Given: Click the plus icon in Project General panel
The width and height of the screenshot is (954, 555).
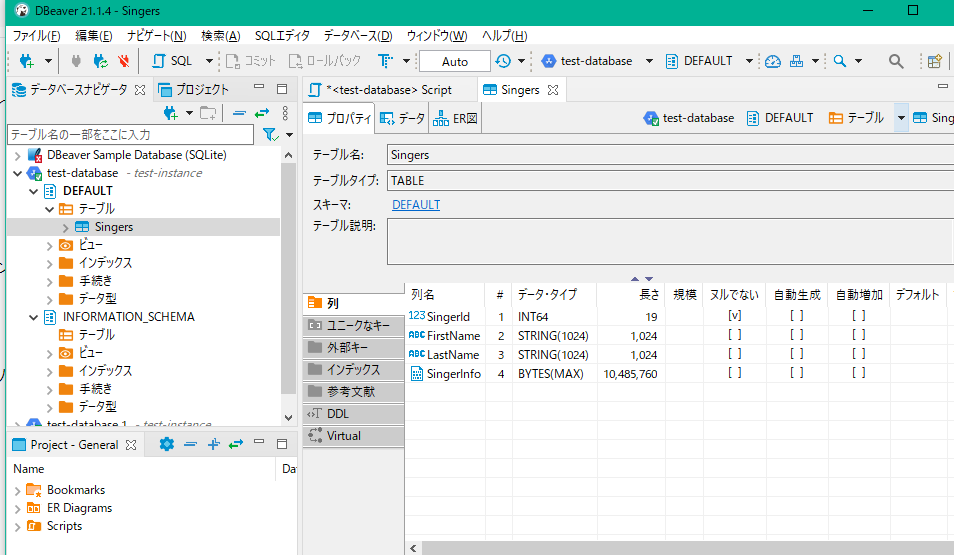Looking at the screenshot, I should coord(214,444).
